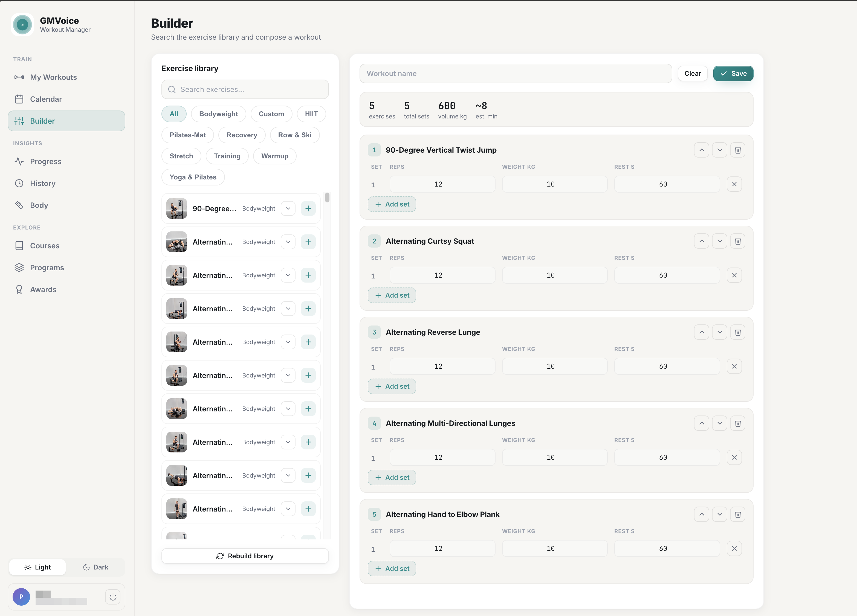Filter library by Yoga & Pilates
The height and width of the screenshot is (616, 857).
193,177
